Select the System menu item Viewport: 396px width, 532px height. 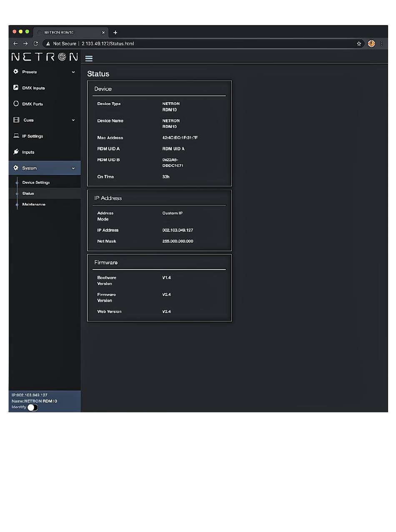[x=45, y=168]
